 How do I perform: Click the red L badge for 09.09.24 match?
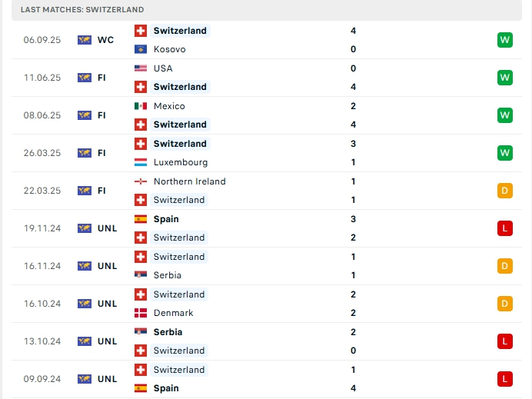pos(505,379)
